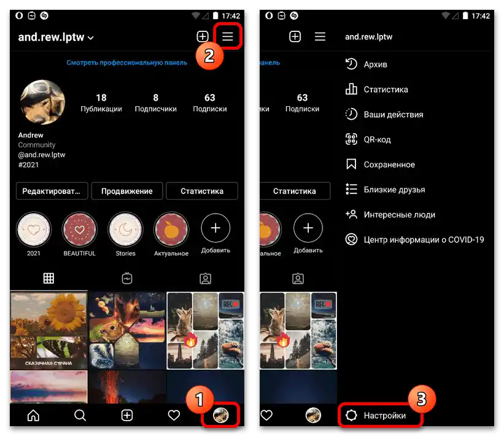Tap Wi-Fi signal icon on right screen
504x436 pixels.
(x=446, y=15)
